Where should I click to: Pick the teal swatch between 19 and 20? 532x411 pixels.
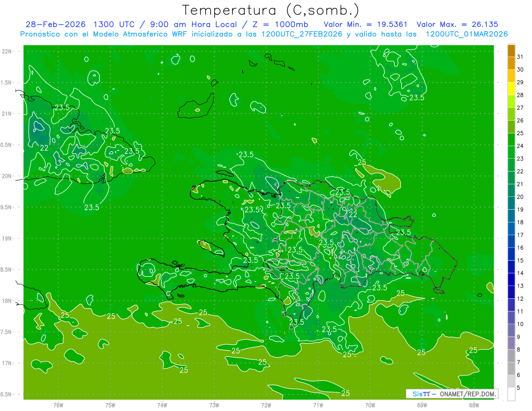pos(511,204)
